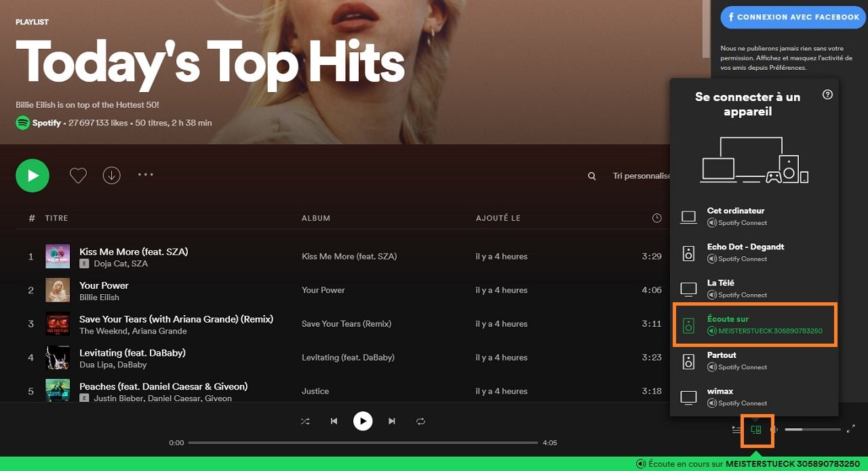868x471 pixels.
Task: Select track Peaches (feat. Daniel Caesar & Giveon)
Action: click(163, 386)
